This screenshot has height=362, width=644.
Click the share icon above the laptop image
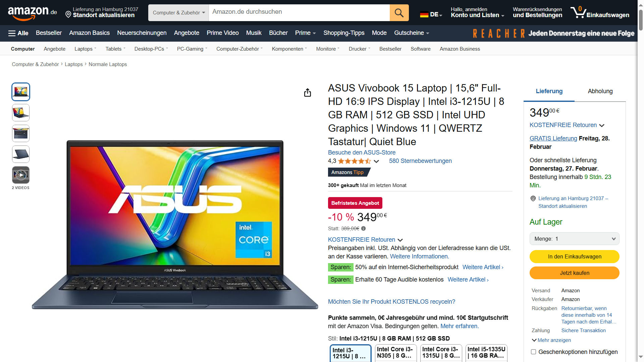point(307,93)
